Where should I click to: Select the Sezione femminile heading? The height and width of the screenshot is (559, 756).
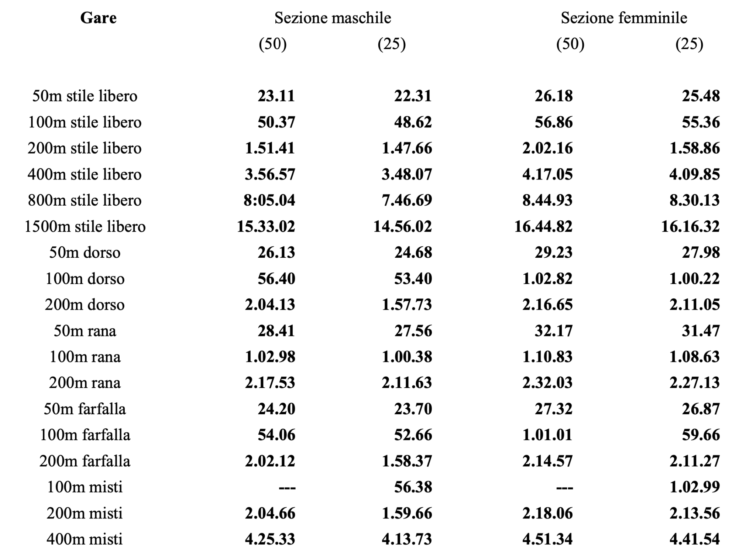624,18
